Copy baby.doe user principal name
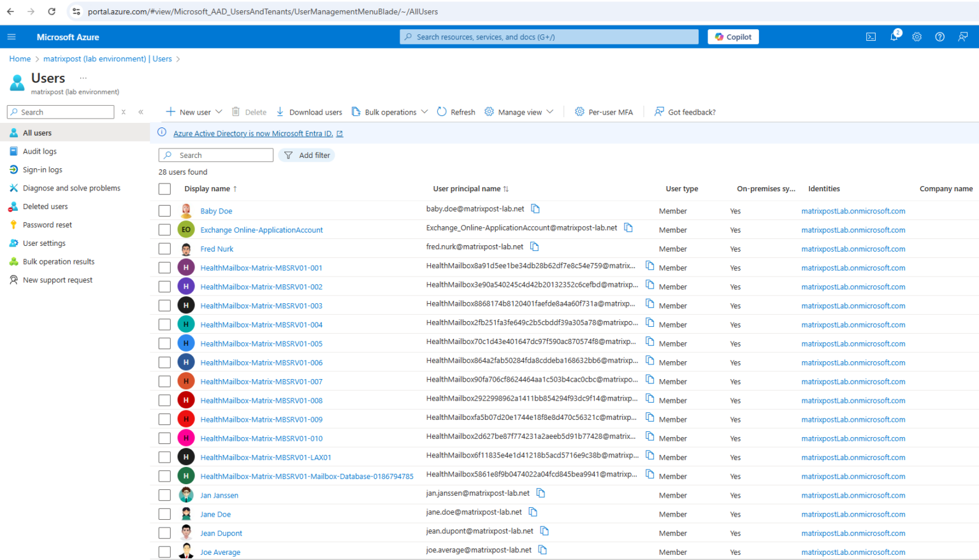 pos(535,209)
